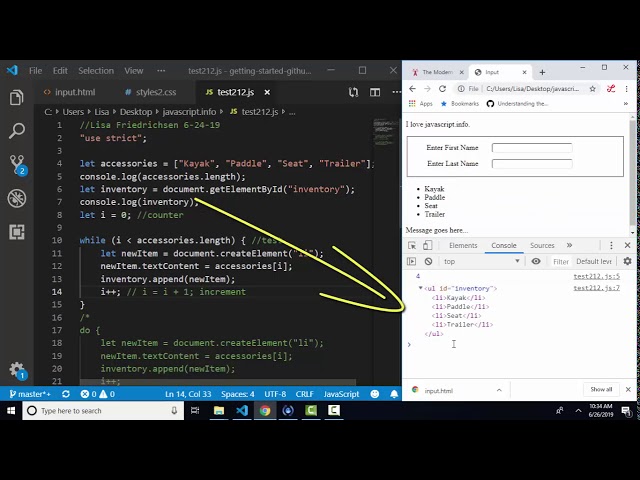Image resolution: width=640 pixels, height=480 pixels.
Task: Open the View menu in VS Code
Action: (133, 71)
